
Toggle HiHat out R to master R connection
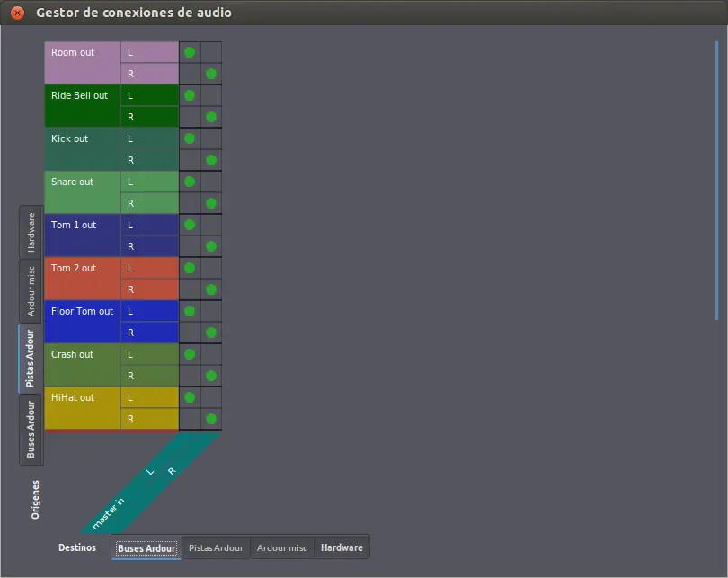[x=211, y=419]
